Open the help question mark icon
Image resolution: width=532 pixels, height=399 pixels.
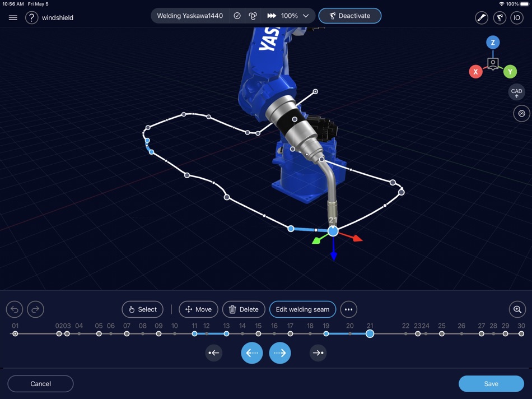(31, 18)
